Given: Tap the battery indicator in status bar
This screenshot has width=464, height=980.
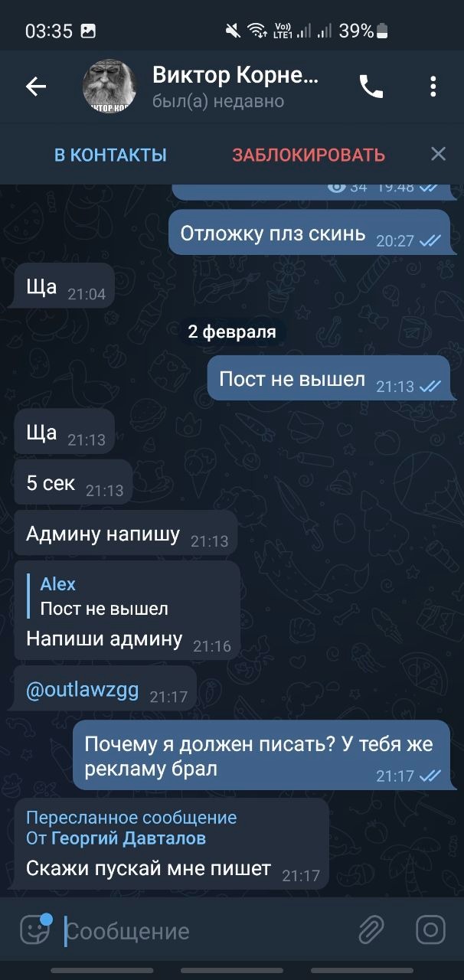Looking at the screenshot, I should [383, 31].
